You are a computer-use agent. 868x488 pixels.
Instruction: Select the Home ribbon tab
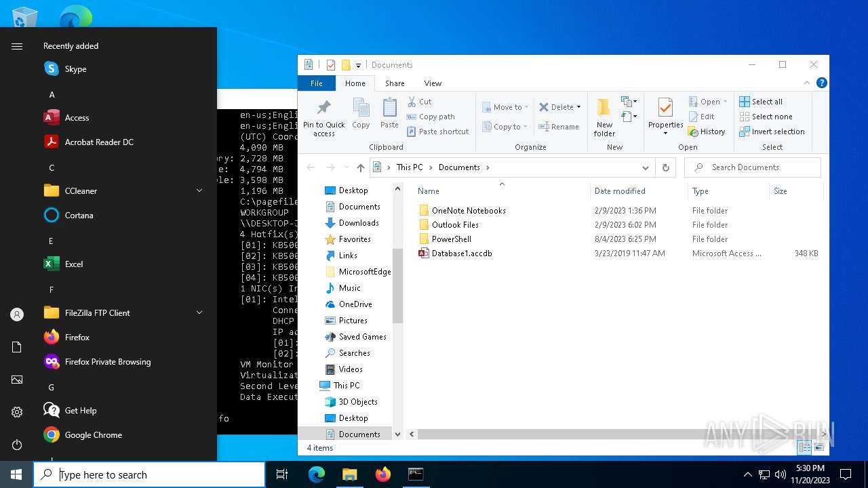355,83
